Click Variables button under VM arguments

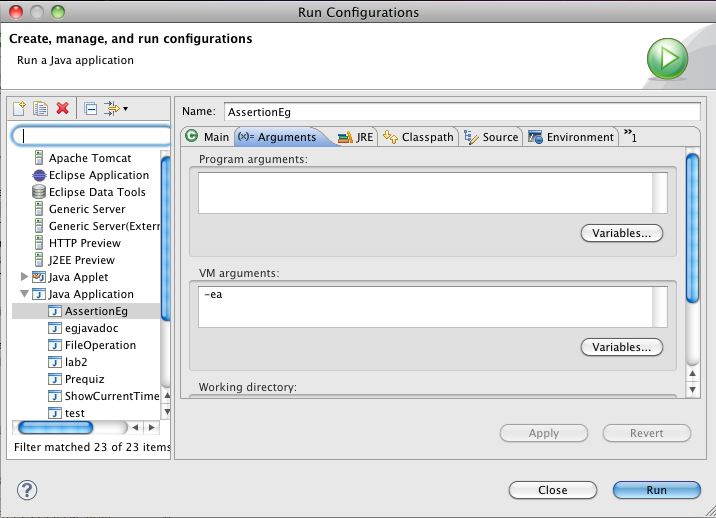(621, 347)
